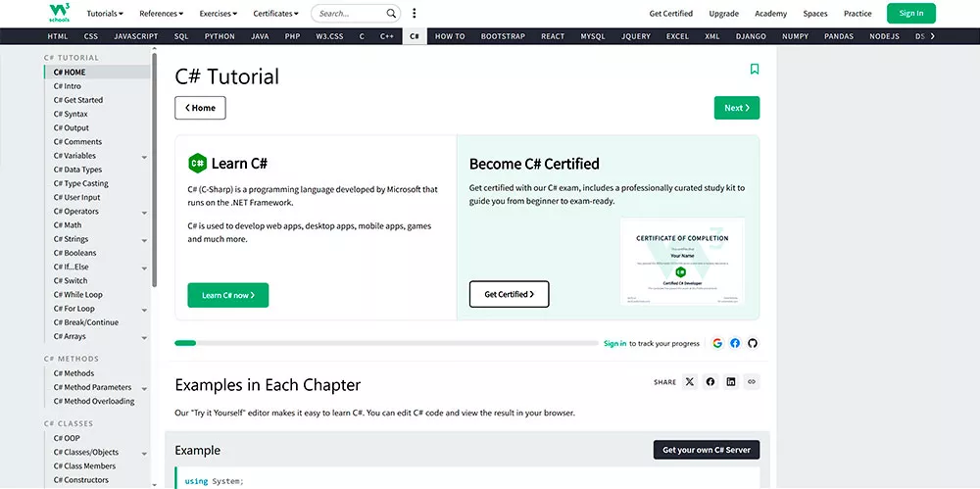
Task: Sign in with the Google icon
Action: [x=717, y=343]
